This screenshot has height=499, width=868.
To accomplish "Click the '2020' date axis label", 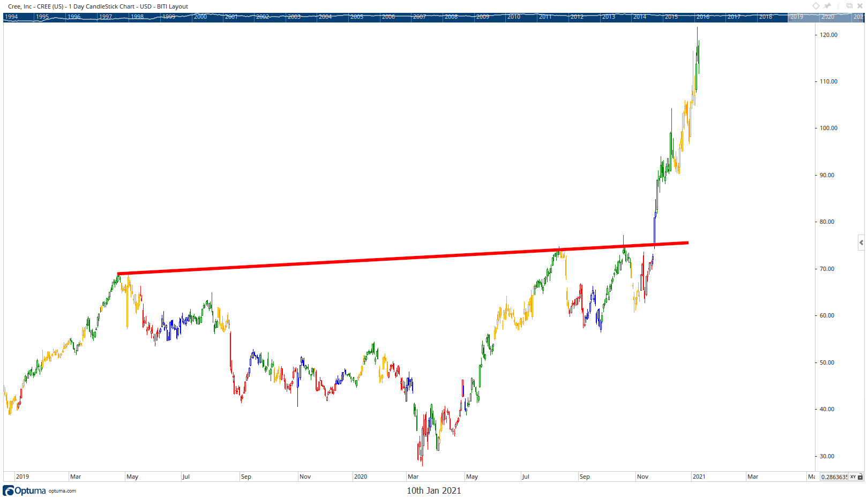I will coord(361,477).
